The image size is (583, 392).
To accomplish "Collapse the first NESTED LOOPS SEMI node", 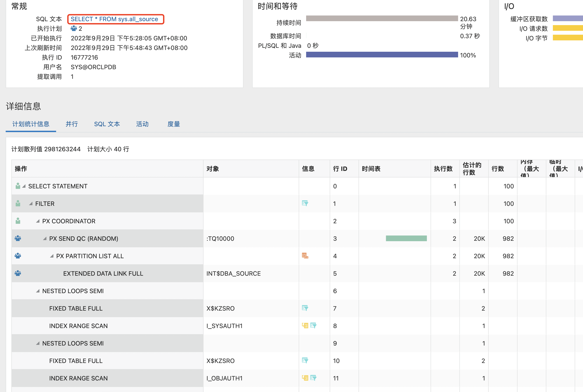I will [x=38, y=291].
